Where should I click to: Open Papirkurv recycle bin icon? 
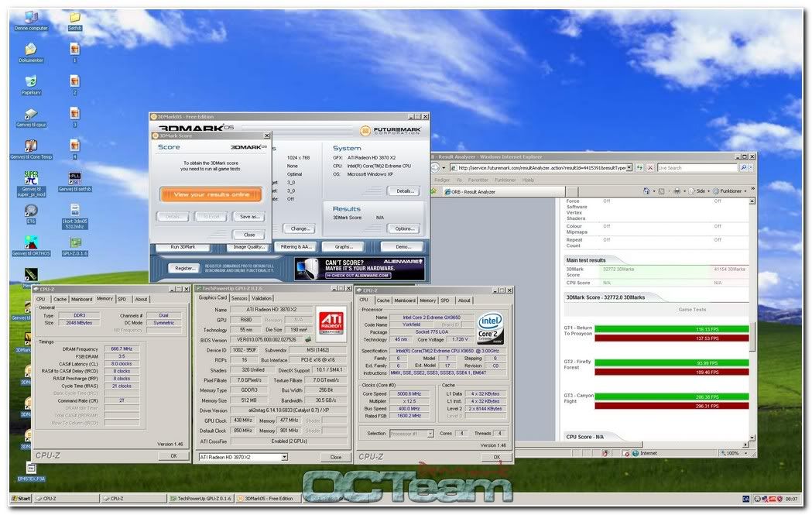tap(31, 84)
